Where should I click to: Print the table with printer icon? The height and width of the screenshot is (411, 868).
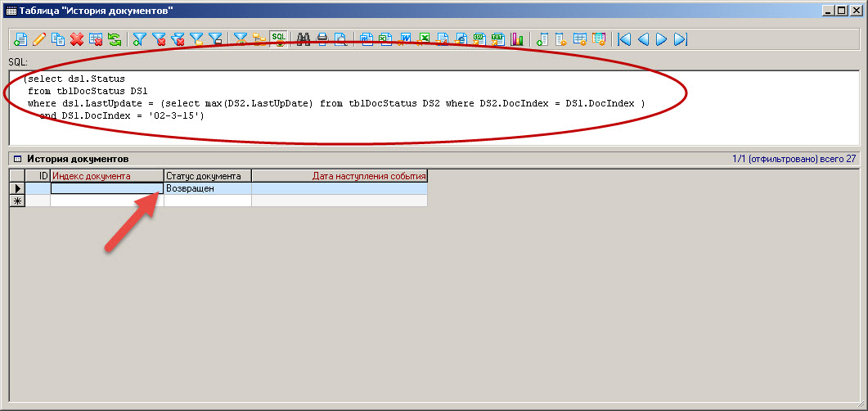(x=322, y=39)
